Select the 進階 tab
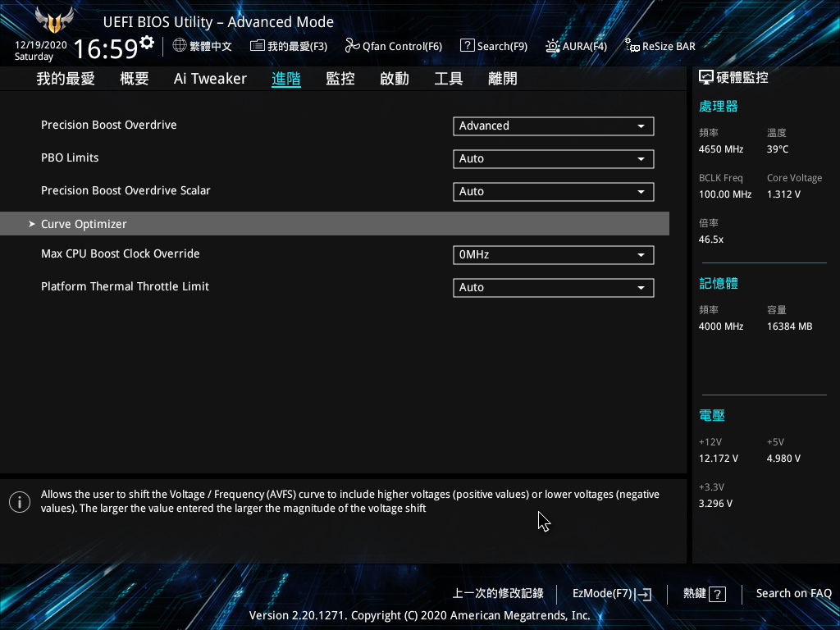 (286, 79)
